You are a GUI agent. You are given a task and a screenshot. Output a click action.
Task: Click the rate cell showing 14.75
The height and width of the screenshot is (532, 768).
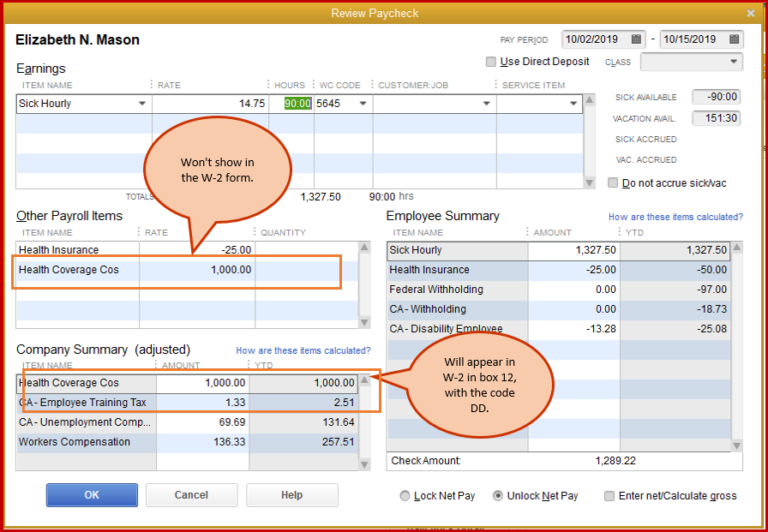tap(210, 104)
